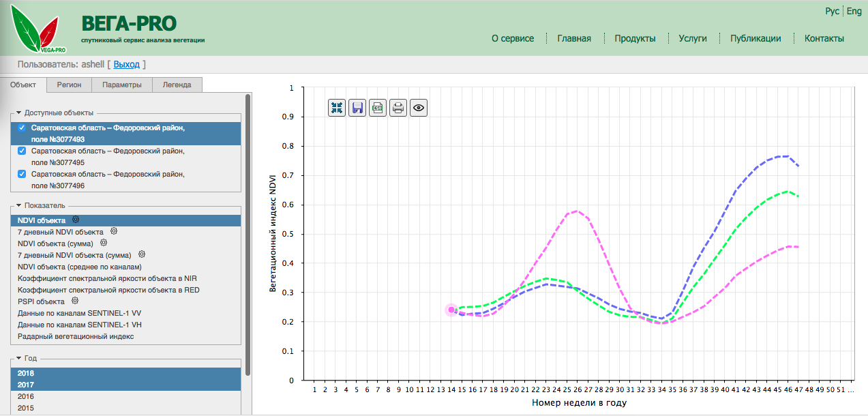
Task: Collapse the Показатель section
Action: click(19, 205)
